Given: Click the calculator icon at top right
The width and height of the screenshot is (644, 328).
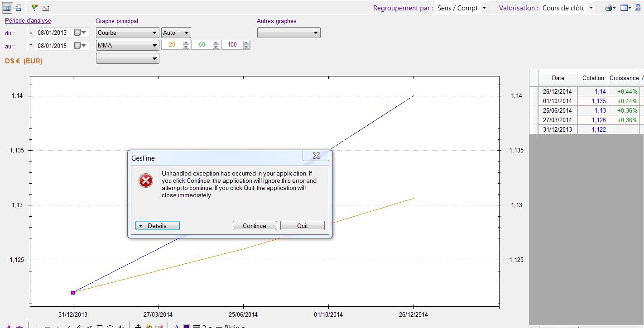Looking at the screenshot, I should tap(639, 8).
